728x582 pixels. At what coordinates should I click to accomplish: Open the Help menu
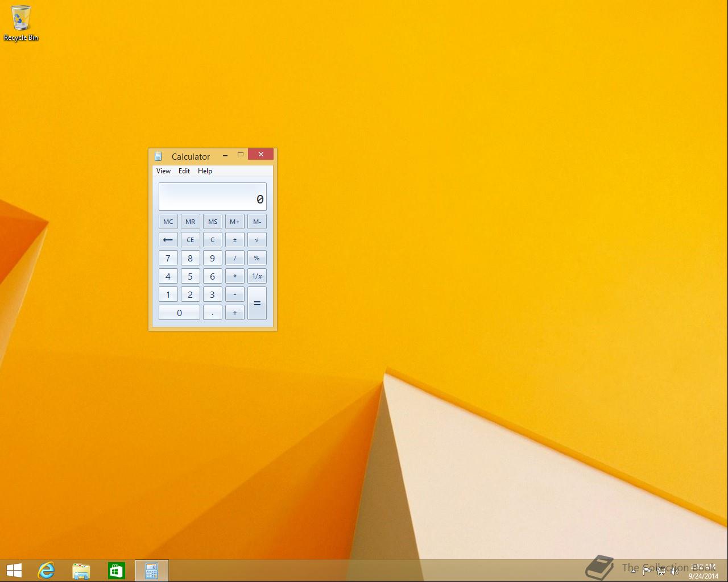click(205, 171)
